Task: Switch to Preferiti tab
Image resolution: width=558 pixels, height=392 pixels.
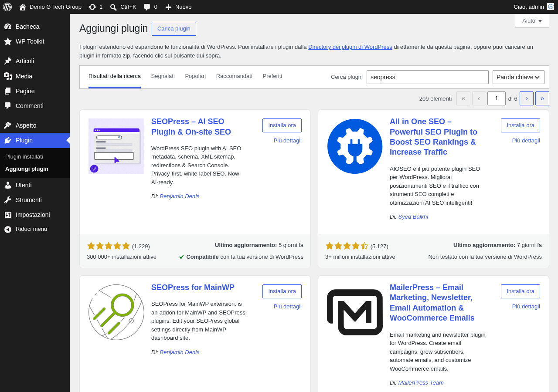Action: (x=272, y=76)
